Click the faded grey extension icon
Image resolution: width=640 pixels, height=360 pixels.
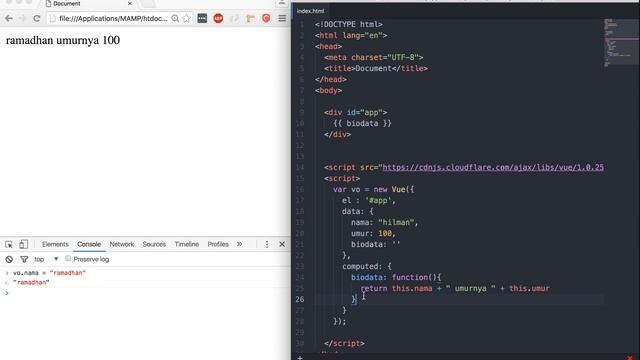234,18
